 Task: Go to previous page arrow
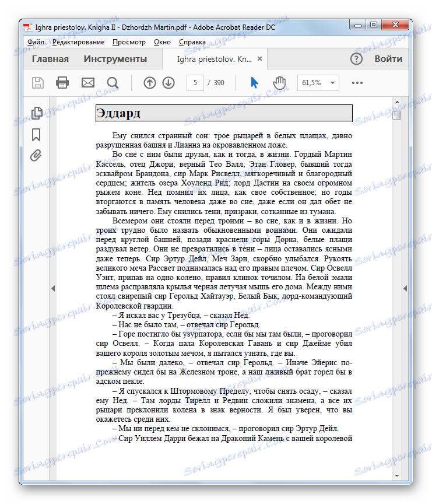click(x=149, y=83)
